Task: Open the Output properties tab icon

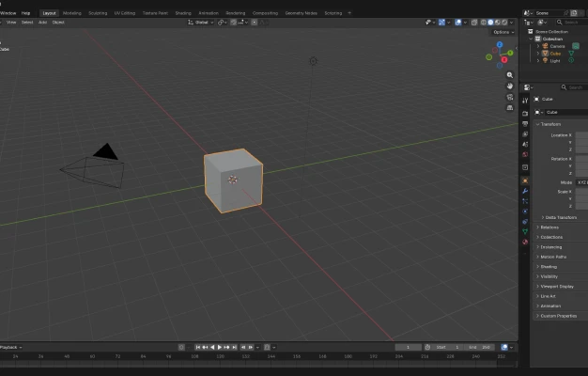Action: [x=525, y=123]
